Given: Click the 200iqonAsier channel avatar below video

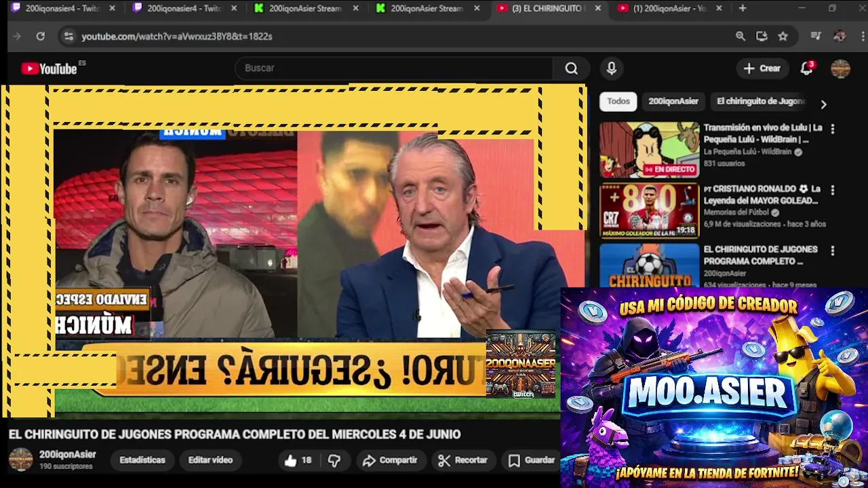Looking at the screenshot, I should [x=20, y=460].
